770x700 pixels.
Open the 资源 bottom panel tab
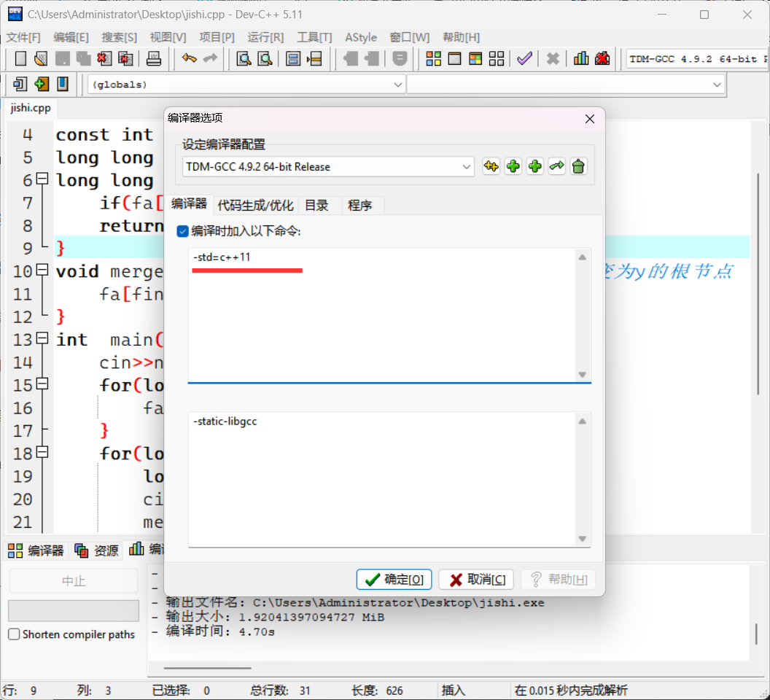[97, 551]
